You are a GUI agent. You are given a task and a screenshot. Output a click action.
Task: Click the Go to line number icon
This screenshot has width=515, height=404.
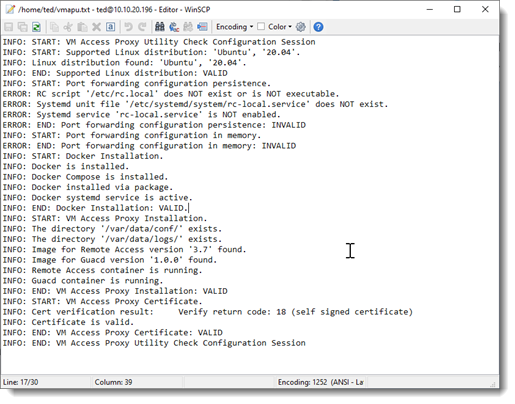202,27
